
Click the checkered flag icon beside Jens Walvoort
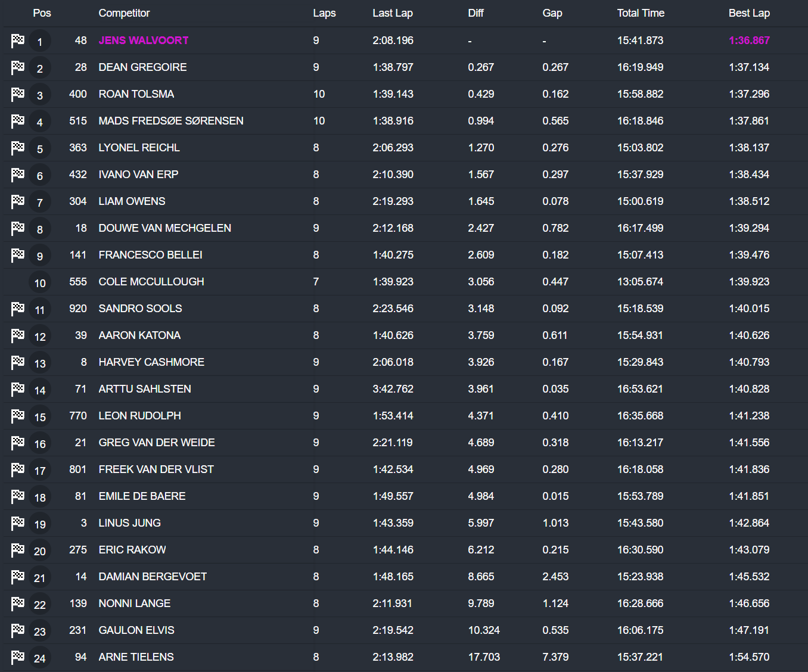point(18,41)
